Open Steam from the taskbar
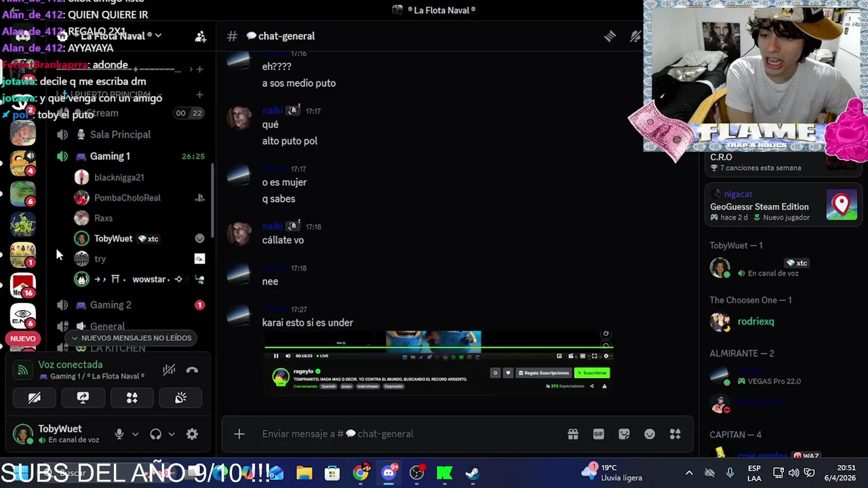868x488 pixels. point(473,472)
